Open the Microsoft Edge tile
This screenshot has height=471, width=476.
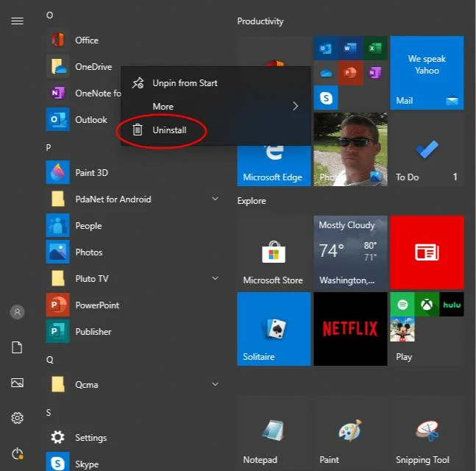click(x=274, y=166)
